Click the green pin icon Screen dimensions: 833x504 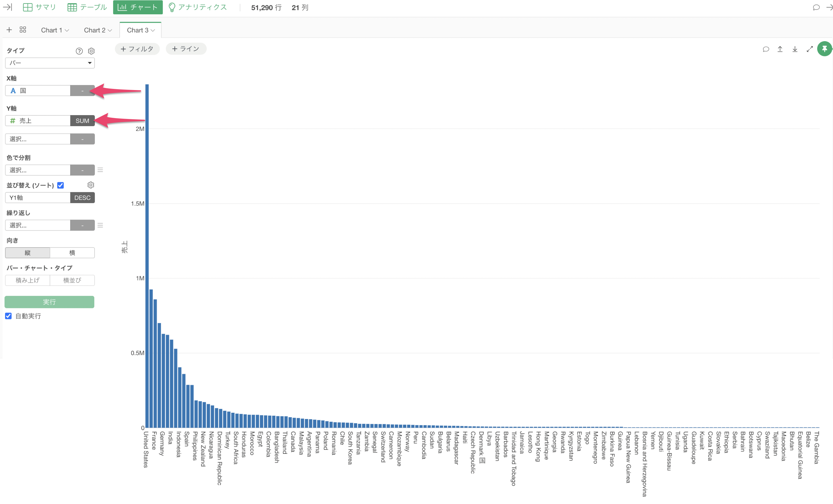[x=824, y=49]
